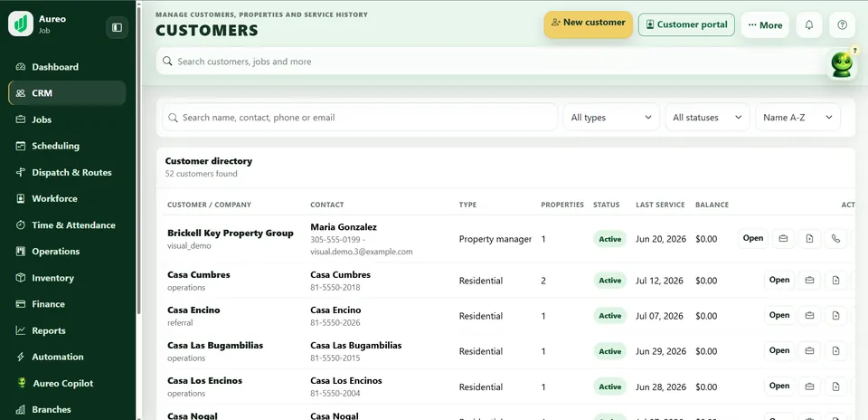
Task: Open the green Copilot robot assistant bubble
Action: point(842,63)
